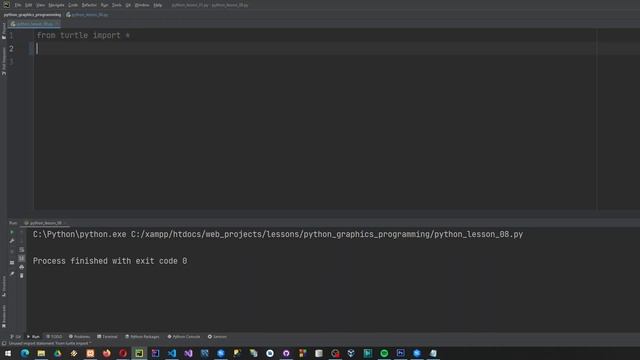
Task: Print the Run console output
Action: click(22, 267)
